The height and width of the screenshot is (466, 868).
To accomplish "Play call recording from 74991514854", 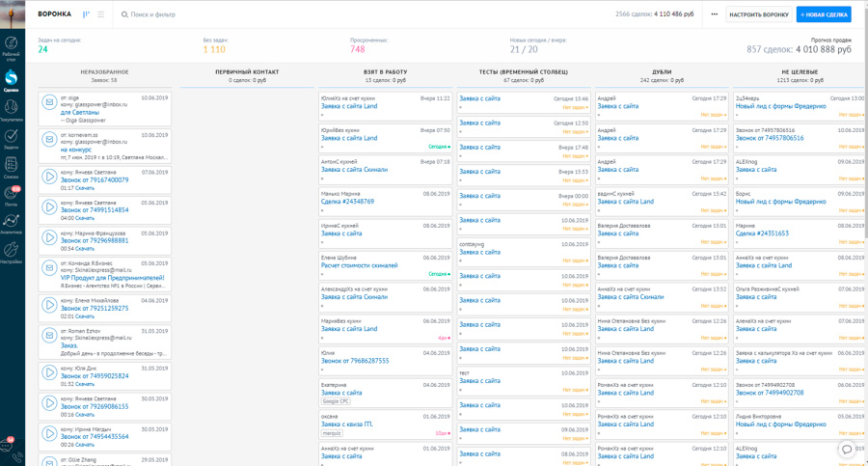I will pyautogui.click(x=49, y=207).
